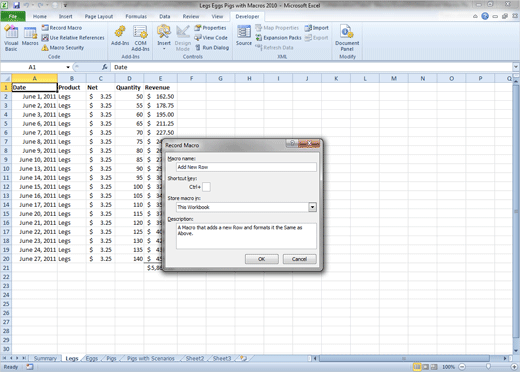Click the formula bar showing Date
The height and width of the screenshot is (372, 520).
312,67
